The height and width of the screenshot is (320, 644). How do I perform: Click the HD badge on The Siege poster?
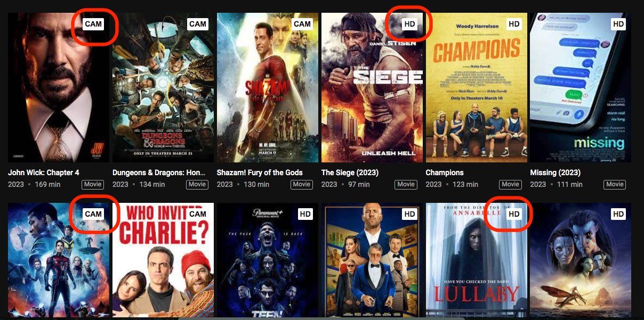coord(409,23)
